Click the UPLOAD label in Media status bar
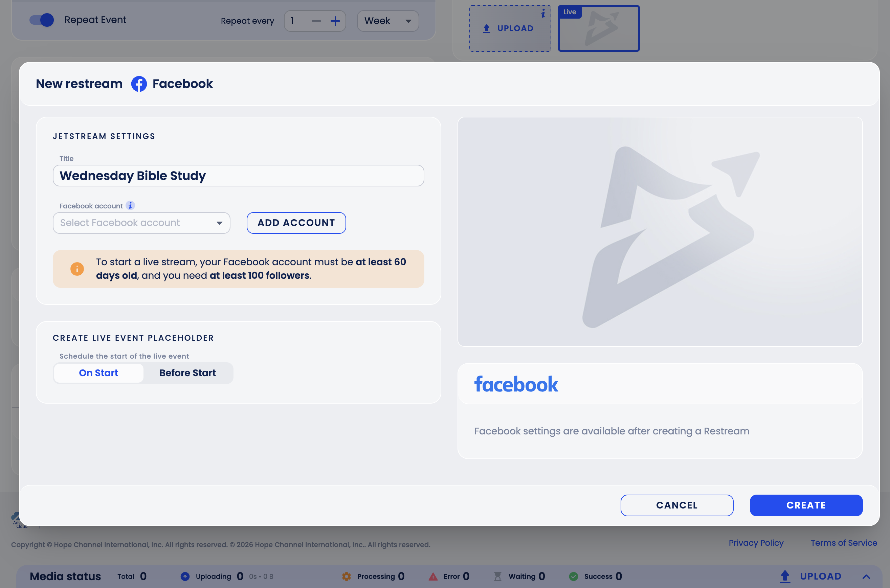 click(x=820, y=576)
